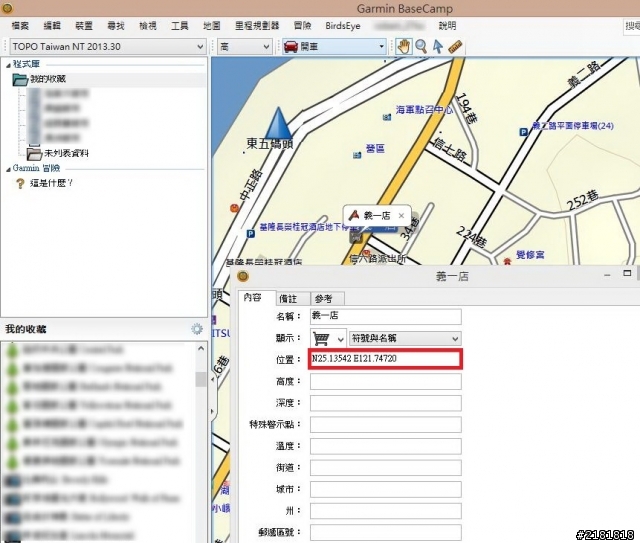
Task: Click the 溫度 input field
Action: point(386,446)
